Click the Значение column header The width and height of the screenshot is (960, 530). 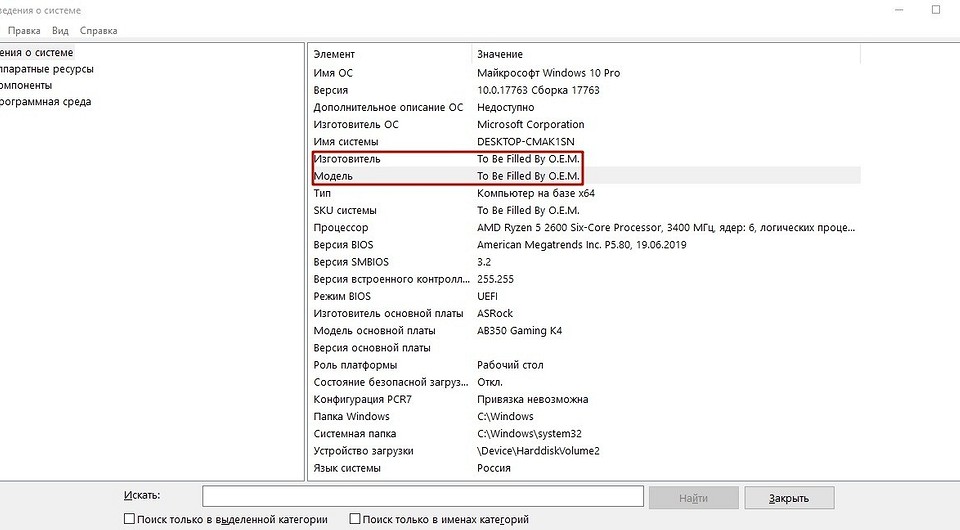click(x=500, y=54)
